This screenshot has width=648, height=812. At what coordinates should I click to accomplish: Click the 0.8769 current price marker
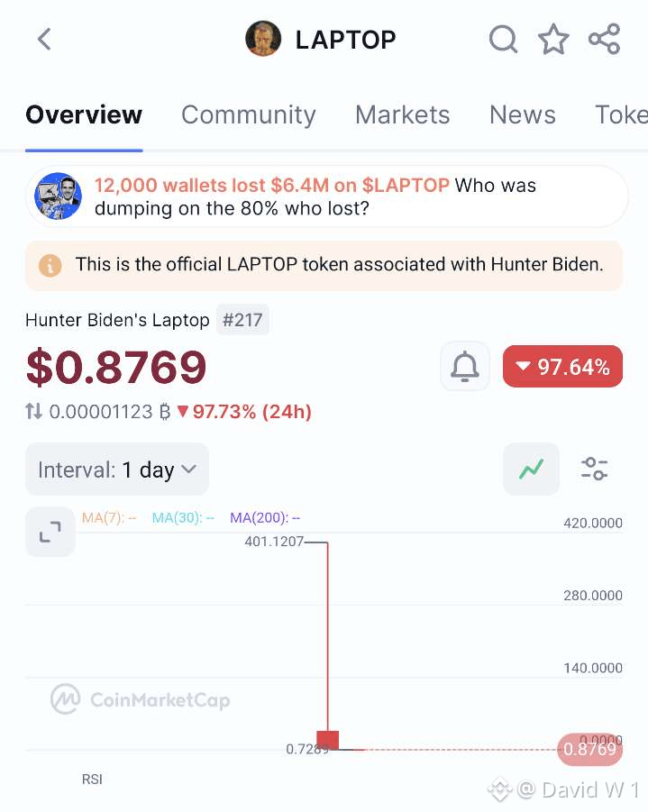pyautogui.click(x=589, y=749)
